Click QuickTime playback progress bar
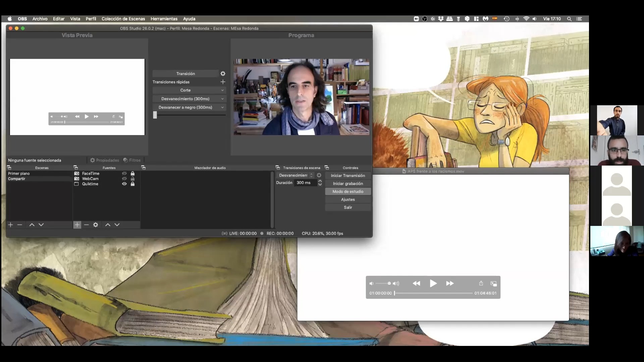The image size is (644, 362). pyautogui.click(x=433, y=293)
